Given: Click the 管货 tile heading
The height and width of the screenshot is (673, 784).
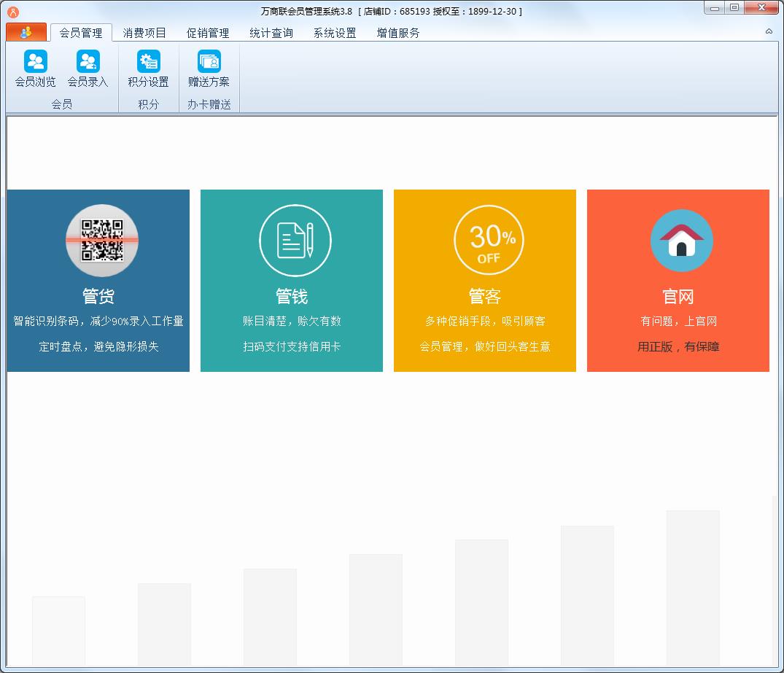Looking at the screenshot, I should (x=98, y=296).
